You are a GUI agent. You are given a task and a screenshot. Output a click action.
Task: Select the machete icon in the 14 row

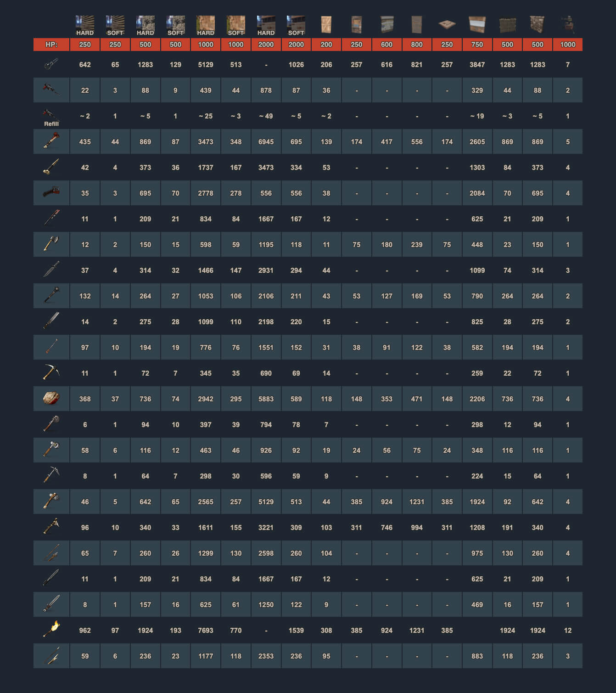point(51,321)
